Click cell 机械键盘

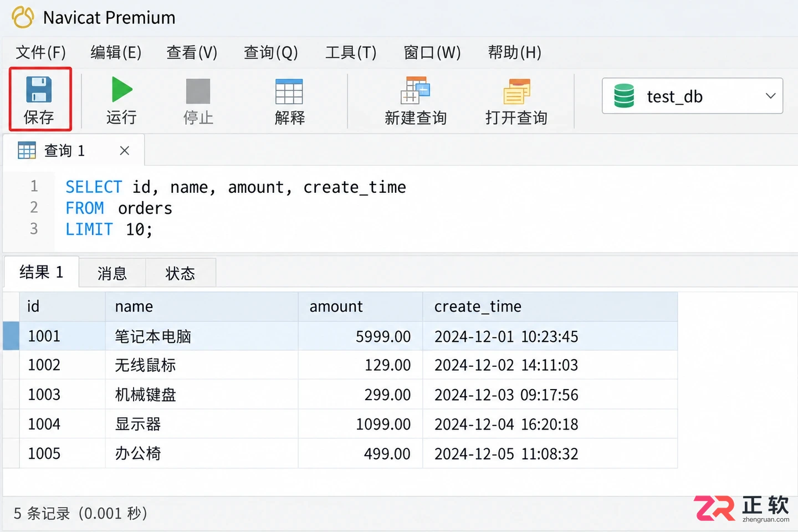pos(202,395)
